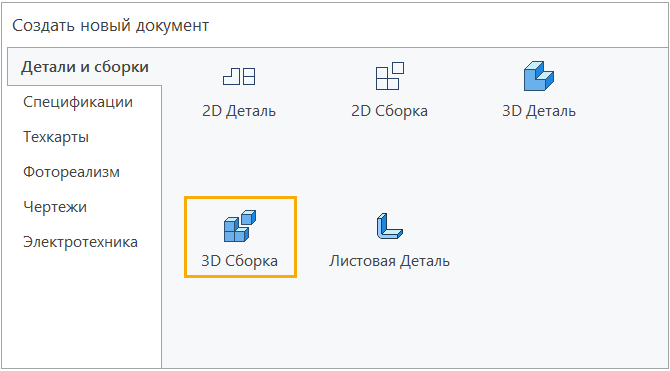This screenshot has width=670, height=371.
Task: Click the '3D Деталь' text label
Action: tap(539, 111)
